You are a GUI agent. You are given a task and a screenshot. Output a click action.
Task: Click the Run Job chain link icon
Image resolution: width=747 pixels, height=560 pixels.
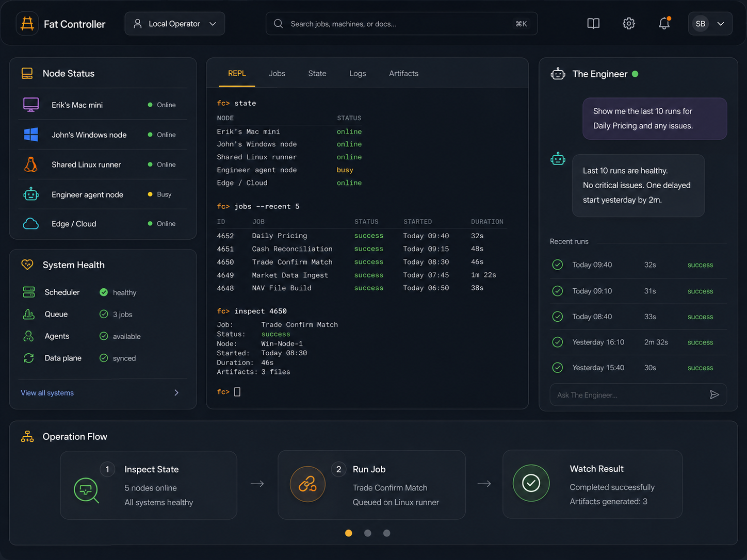pyautogui.click(x=307, y=484)
